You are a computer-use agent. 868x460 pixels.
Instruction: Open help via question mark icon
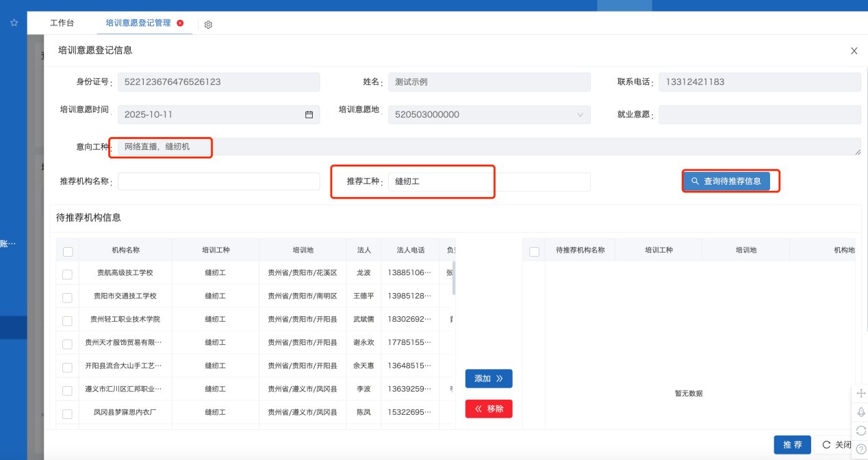click(x=861, y=448)
